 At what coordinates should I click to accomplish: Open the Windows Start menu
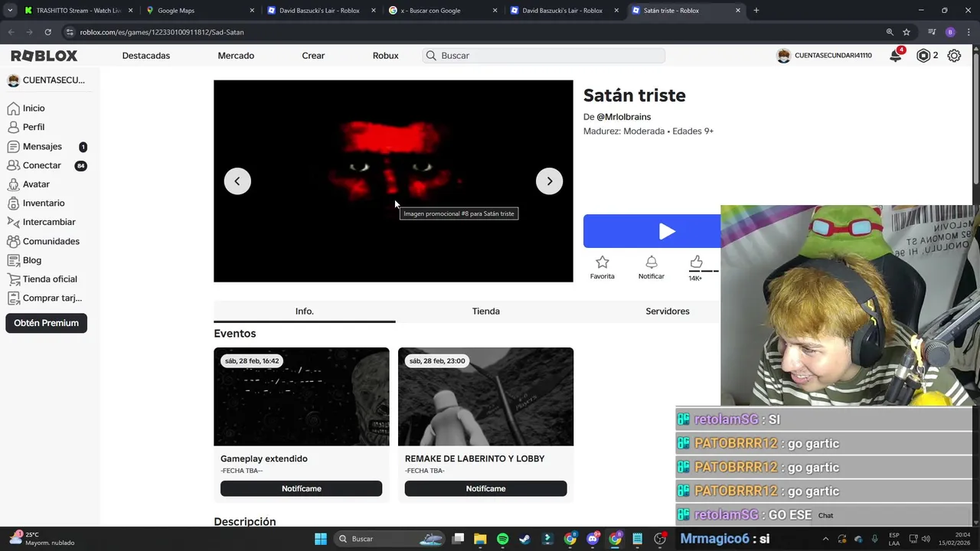pyautogui.click(x=321, y=539)
